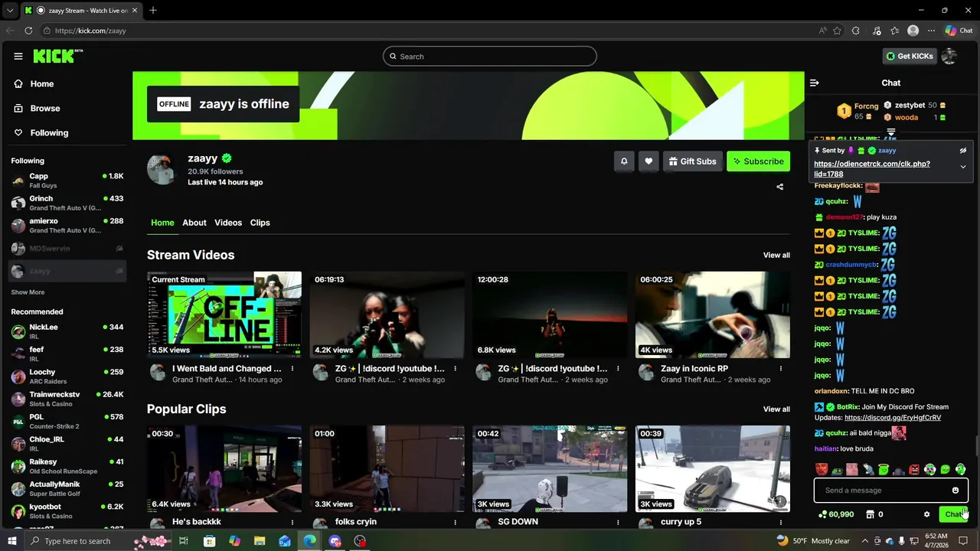Image resolution: width=980 pixels, height=551 pixels.
Task: Switch to the Clips tab
Action: (x=260, y=223)
